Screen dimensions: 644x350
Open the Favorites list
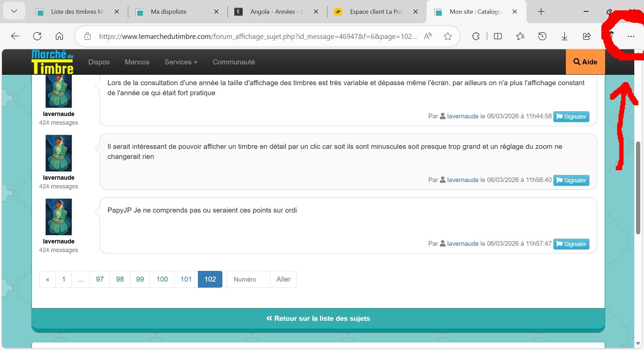[x=520, y=36]
